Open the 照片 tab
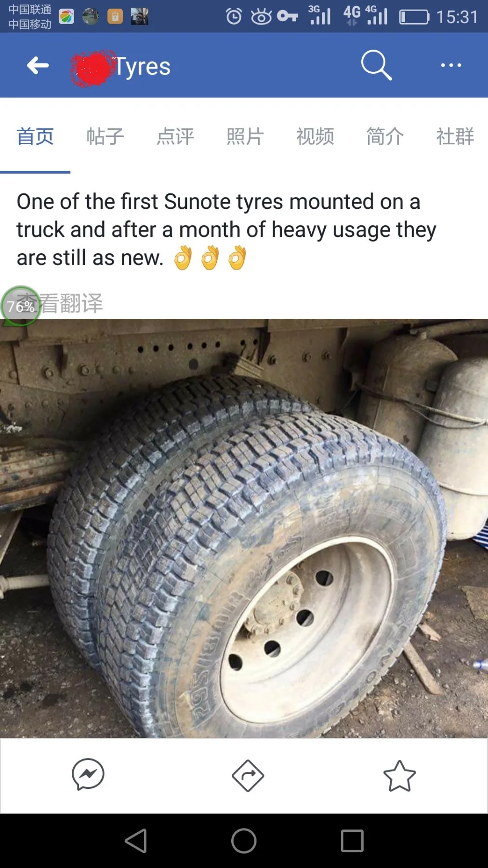Screen dimensions: 488x868 [245, 136]
